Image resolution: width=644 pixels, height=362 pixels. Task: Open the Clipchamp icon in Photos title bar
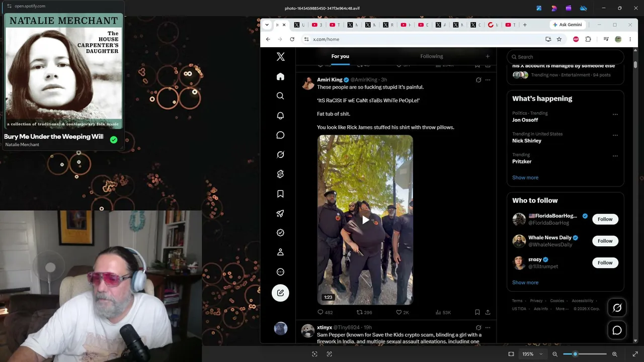click(569, 8)
